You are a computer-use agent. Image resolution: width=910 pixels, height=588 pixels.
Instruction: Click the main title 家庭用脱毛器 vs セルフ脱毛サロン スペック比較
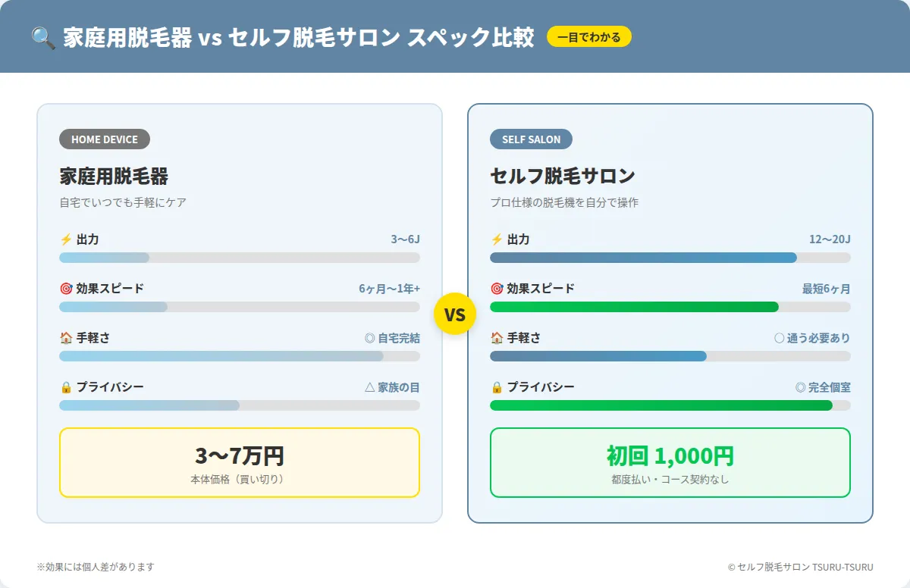(x=299, y=37)
